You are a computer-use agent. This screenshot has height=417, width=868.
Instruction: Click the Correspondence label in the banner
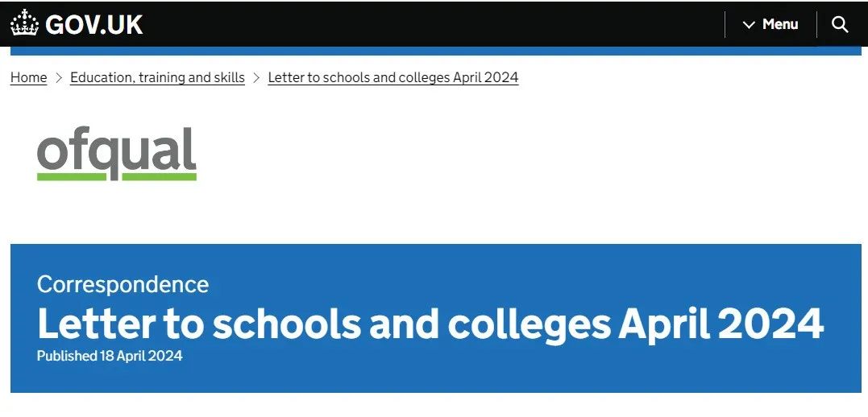pyautogui.click(x=123, y=284)
